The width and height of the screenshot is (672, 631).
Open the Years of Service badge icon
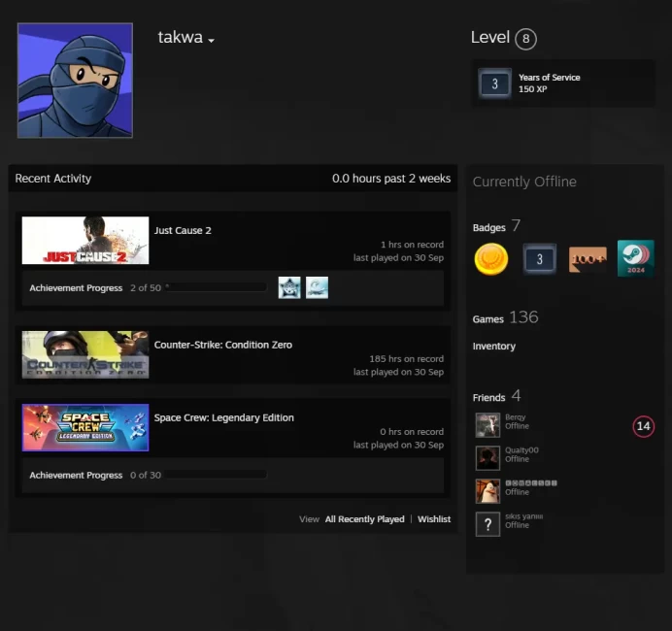(494, 83)
